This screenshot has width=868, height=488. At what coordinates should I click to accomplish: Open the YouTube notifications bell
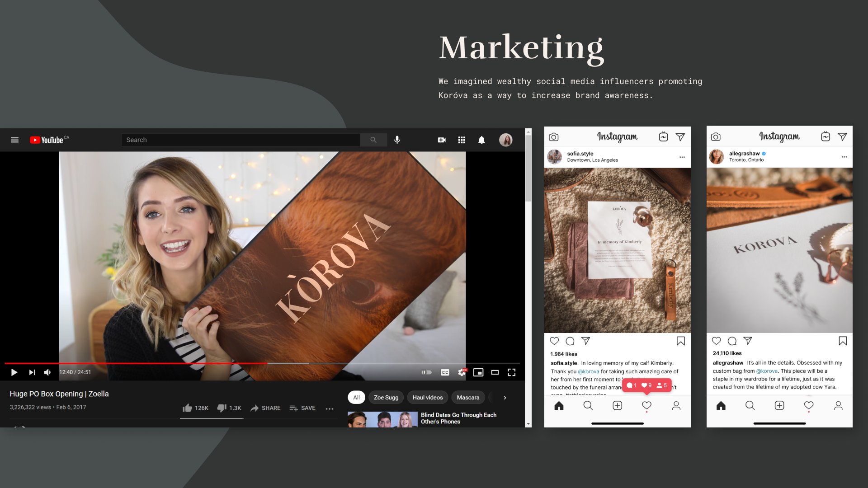pyautogui.click(x=481, y=140)
